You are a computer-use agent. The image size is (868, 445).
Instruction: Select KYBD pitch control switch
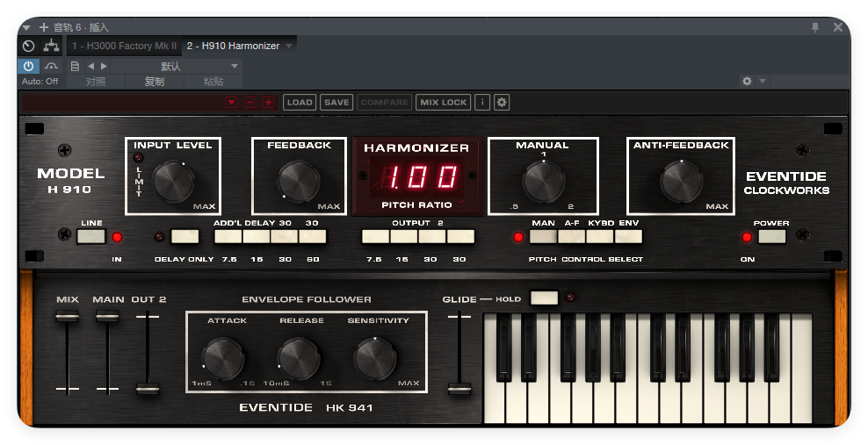[x=600, y=237]
